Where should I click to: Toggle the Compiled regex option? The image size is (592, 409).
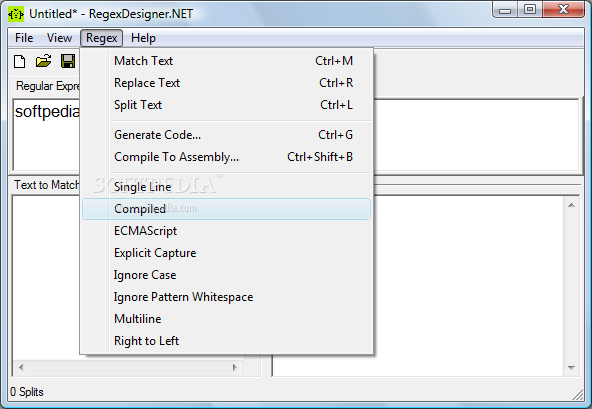[227, 209]
